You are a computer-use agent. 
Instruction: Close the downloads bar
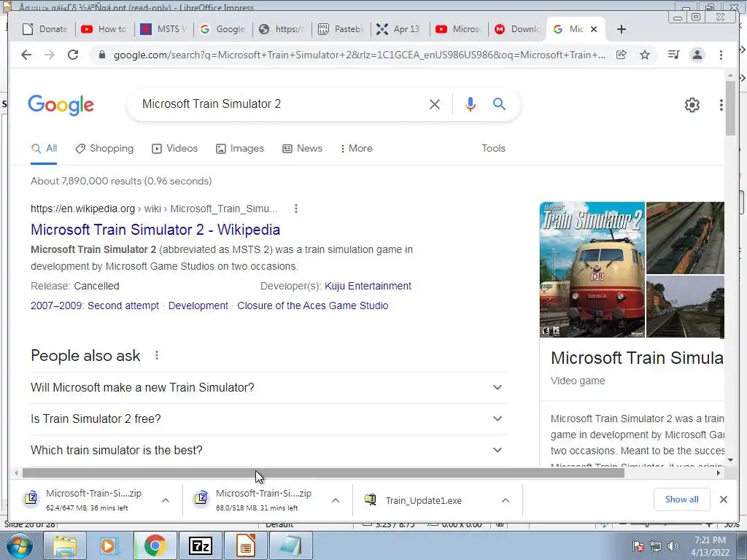(723, 499)
